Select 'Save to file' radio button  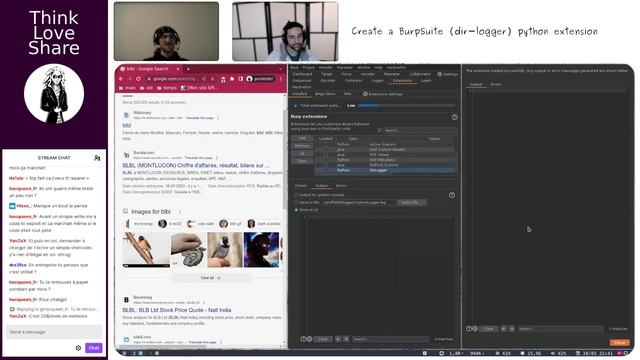[x=296, y=202]
